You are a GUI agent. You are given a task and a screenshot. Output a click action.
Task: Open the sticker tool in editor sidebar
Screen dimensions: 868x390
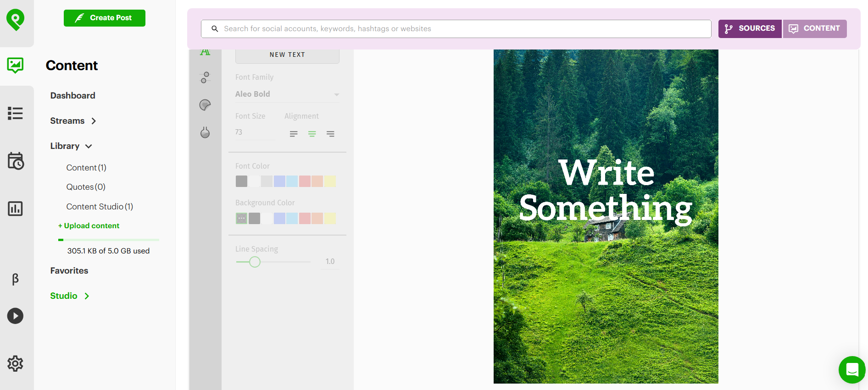click(x=205, y=105)
